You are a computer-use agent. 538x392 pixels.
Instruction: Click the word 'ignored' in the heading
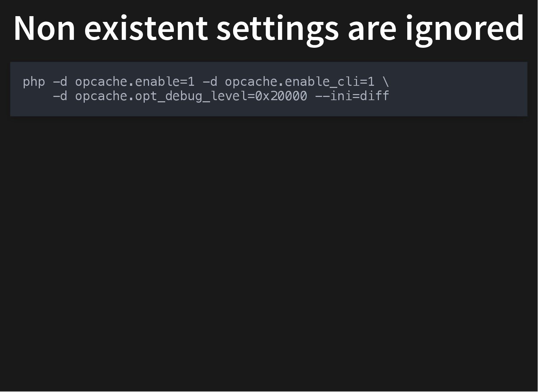coord(465,31)
